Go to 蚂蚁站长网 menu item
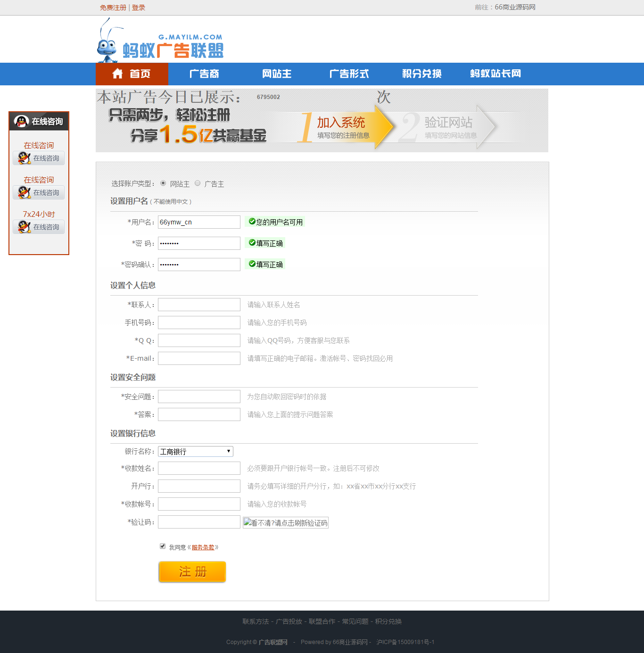This screenshot has height=653, width=644. pos(495,74)
